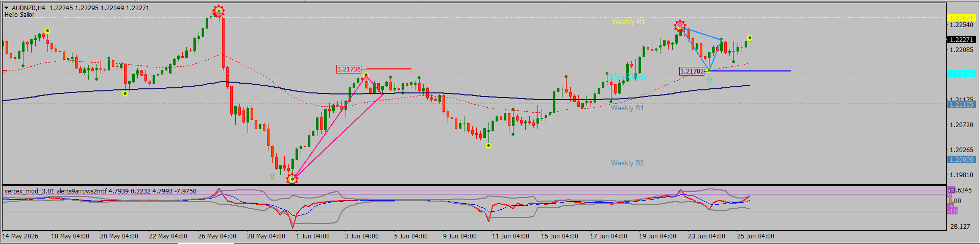Select the red sun marker at the 26 May peak
Image resolution: width=980 pixels, height=244 pixels.
(218, 12)
